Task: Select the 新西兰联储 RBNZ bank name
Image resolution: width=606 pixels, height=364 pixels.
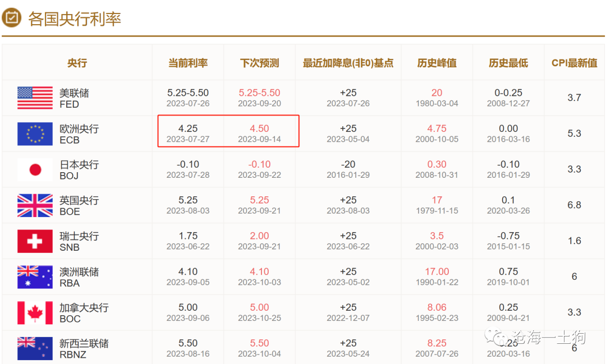Action: tap(84, 348)
